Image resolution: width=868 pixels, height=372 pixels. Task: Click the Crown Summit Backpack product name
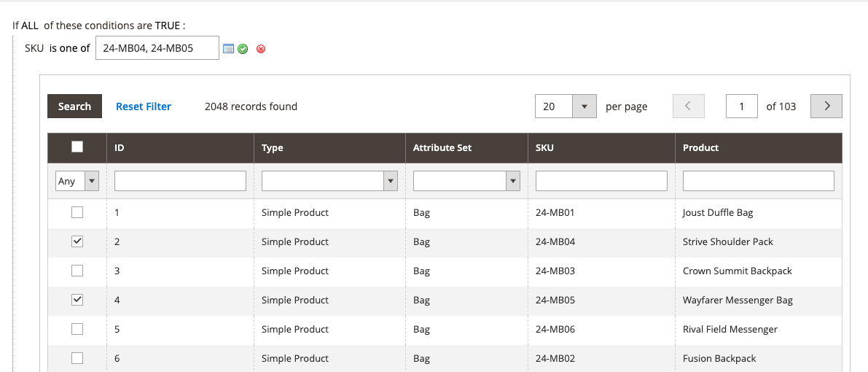coord(738,271)
